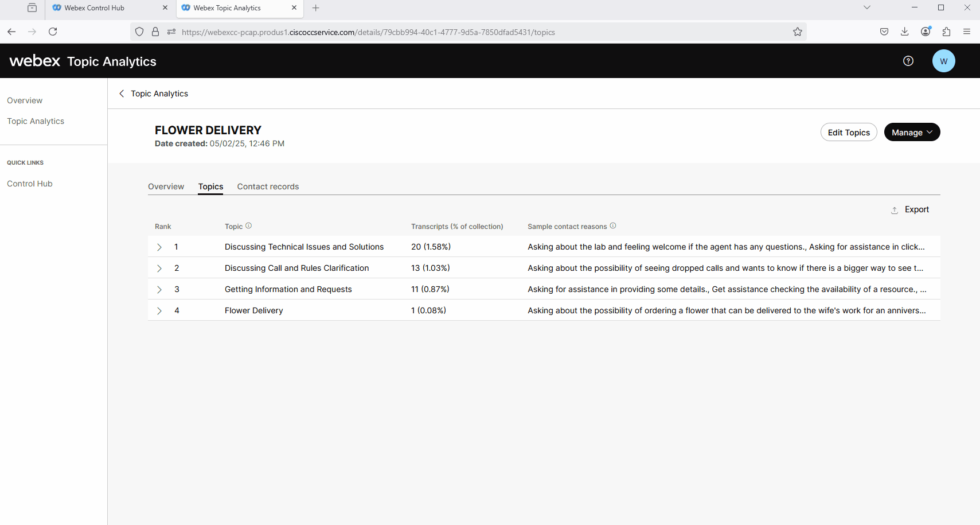The image size is (980, 525).
Task: Expand the Discussing Call and Rules Clarification row
Action: click(159, 269)
